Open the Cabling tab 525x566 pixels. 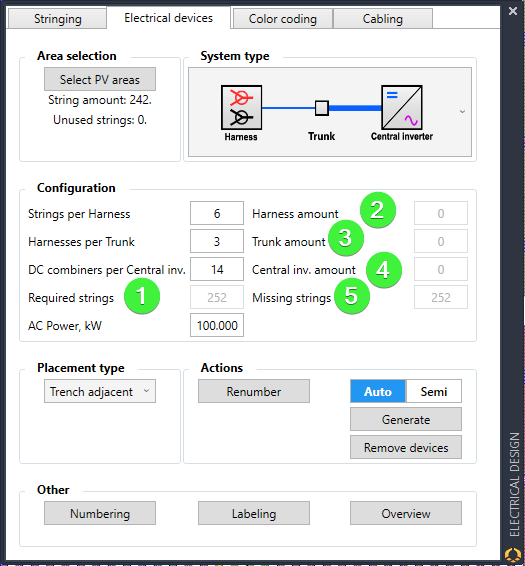point(383,18)
